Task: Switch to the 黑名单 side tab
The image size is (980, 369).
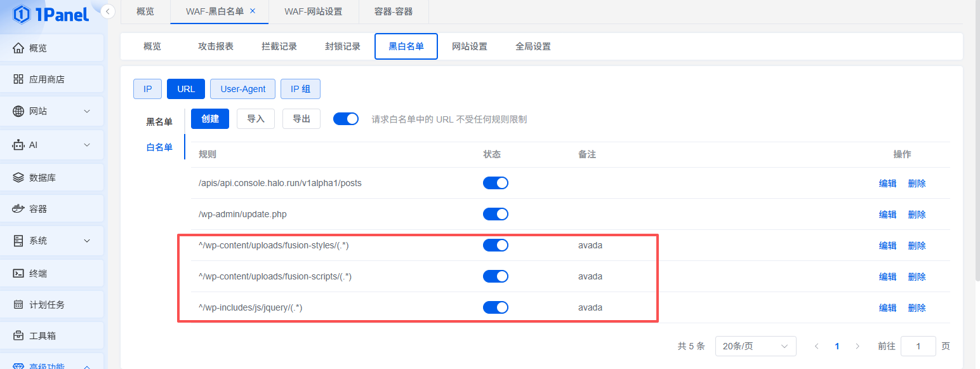Action: pos(159,122)
